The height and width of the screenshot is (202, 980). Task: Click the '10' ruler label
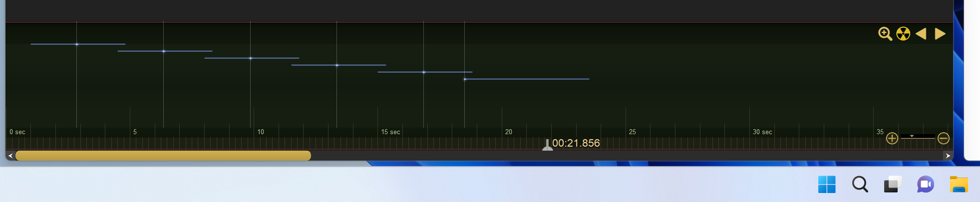[261, 132]
